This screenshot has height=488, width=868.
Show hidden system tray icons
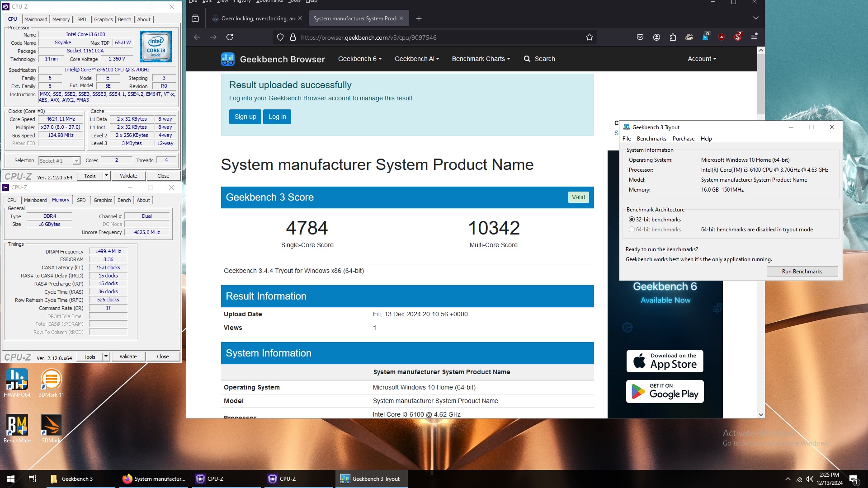tap(788, 479)
